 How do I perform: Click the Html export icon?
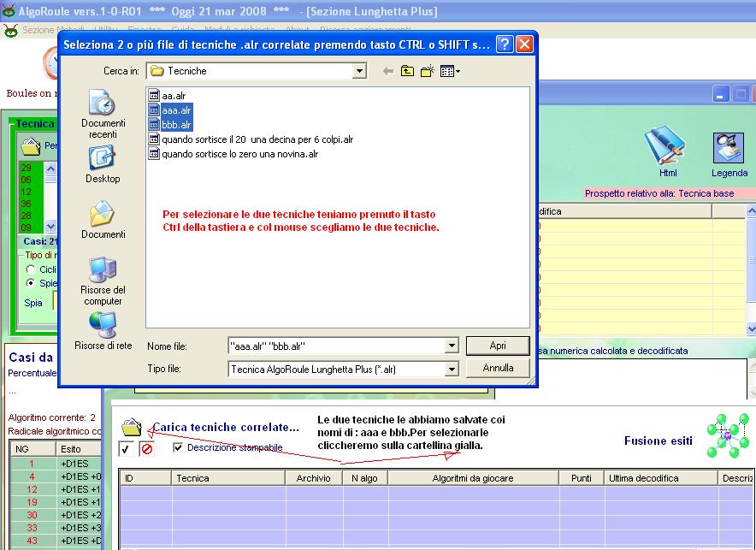pyautogui.click(x=666, y=146)
